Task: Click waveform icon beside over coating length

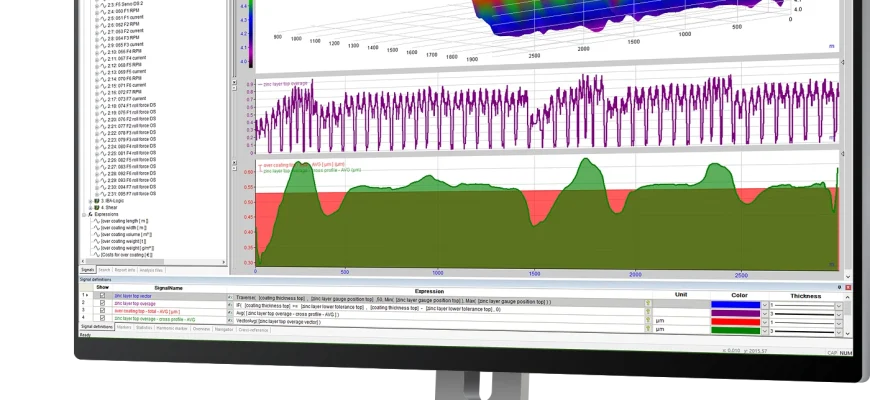Action: [x=96, y=221]
